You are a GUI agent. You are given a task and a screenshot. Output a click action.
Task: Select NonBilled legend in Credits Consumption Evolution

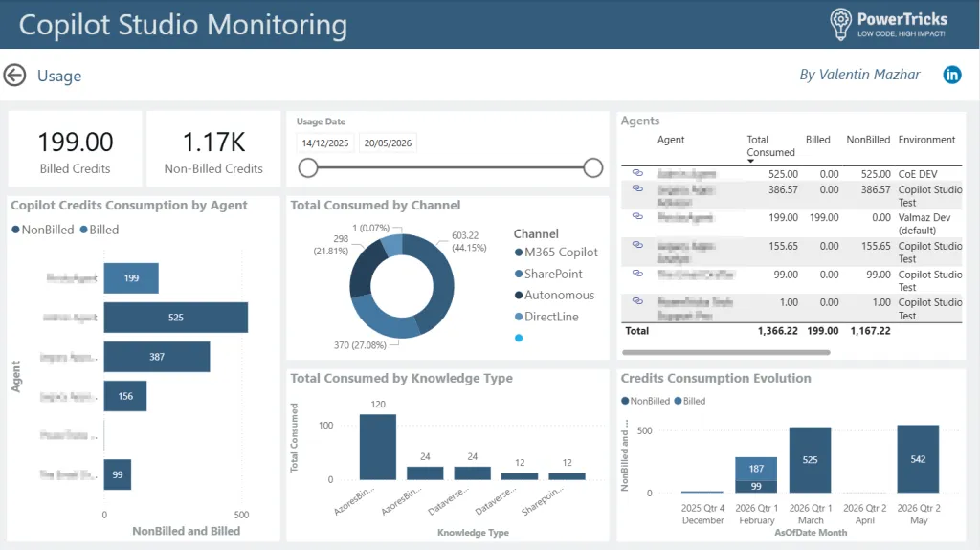[x=646, y=401]
